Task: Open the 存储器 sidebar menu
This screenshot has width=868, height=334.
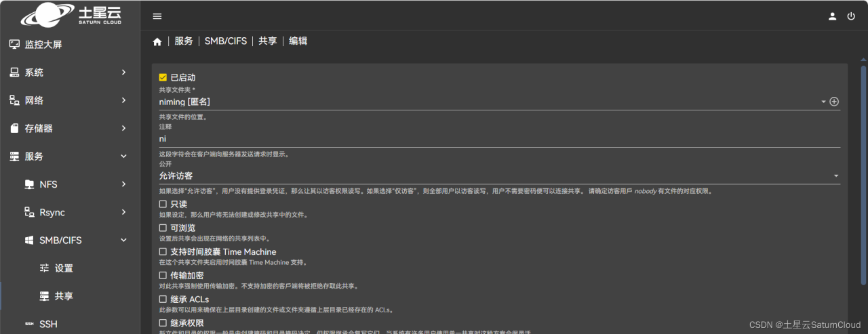Action: 71,128
